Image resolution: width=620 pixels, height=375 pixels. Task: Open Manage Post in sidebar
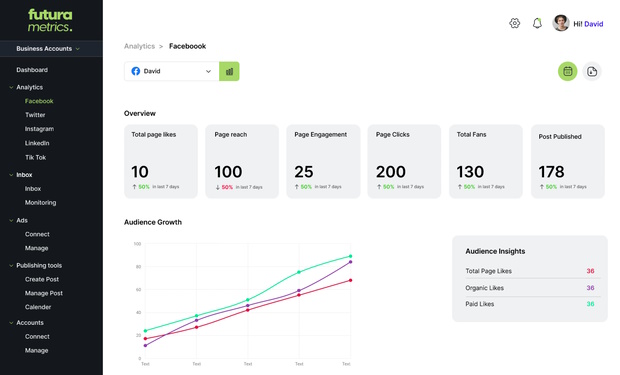[x=44, y=294]
